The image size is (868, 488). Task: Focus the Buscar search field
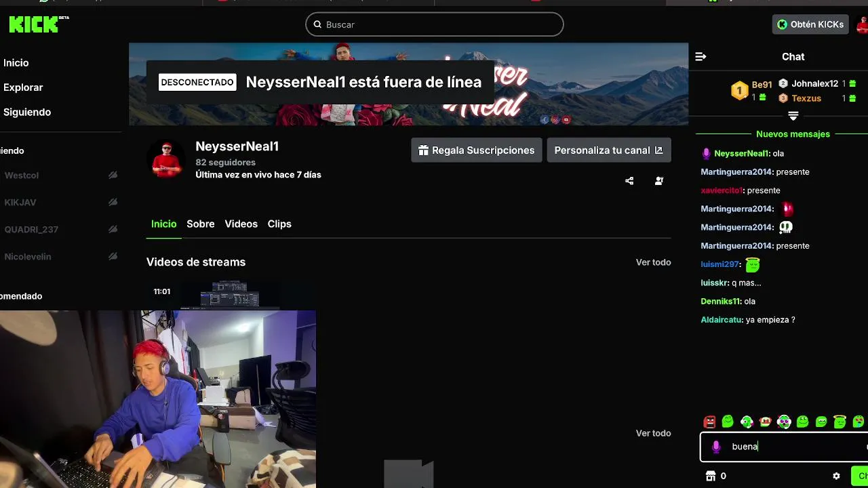tap(435, 24)
